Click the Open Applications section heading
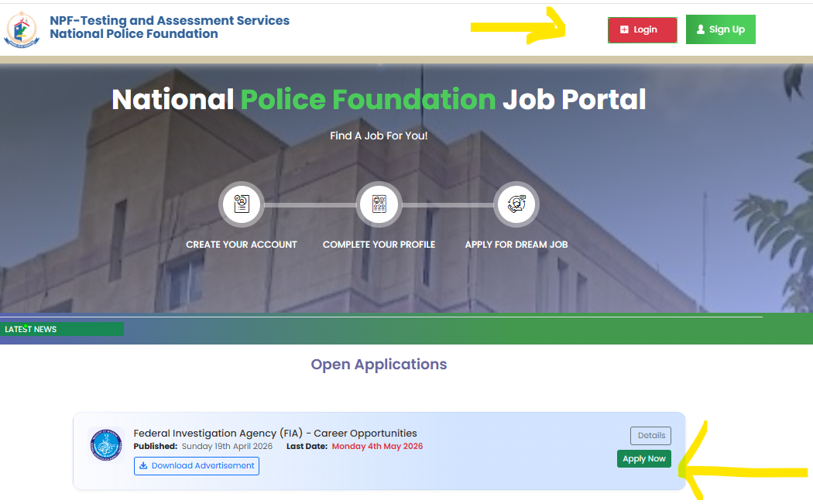813x504 pixels. [x=379, y=364]
